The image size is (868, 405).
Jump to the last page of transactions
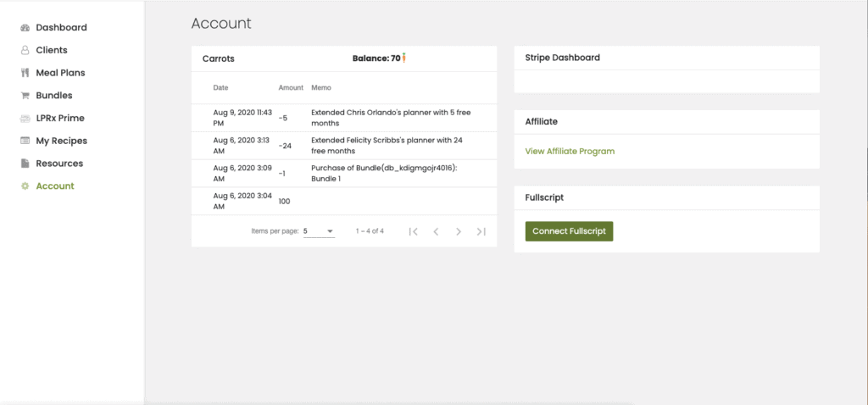481,231
